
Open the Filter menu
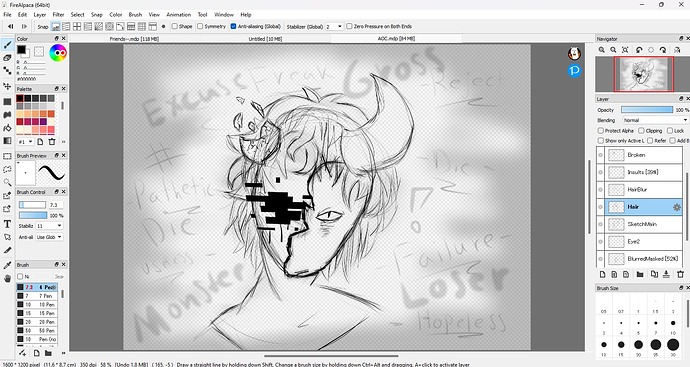coord(59,15)
